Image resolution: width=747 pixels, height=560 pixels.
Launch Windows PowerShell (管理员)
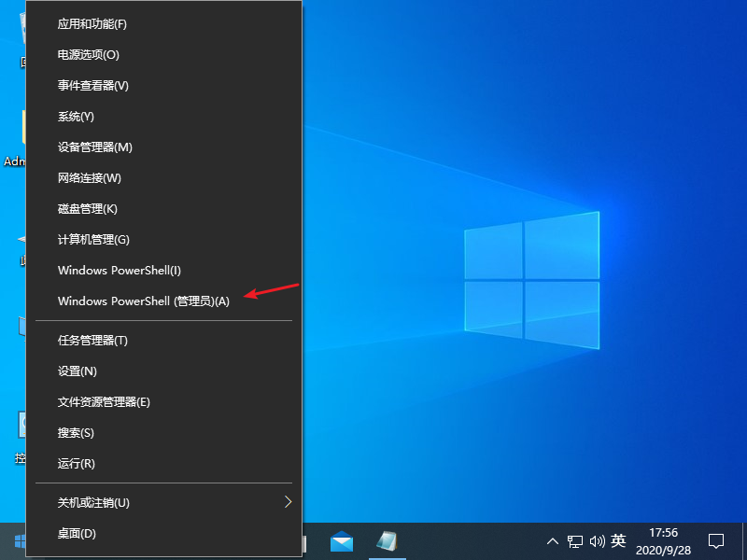click(145, 301)
